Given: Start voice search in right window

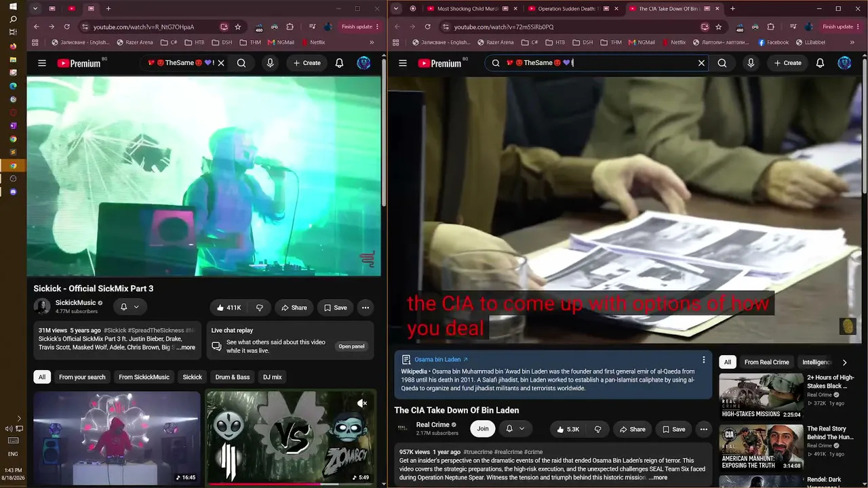Looking at the screenshot, I should coord(751,63).
